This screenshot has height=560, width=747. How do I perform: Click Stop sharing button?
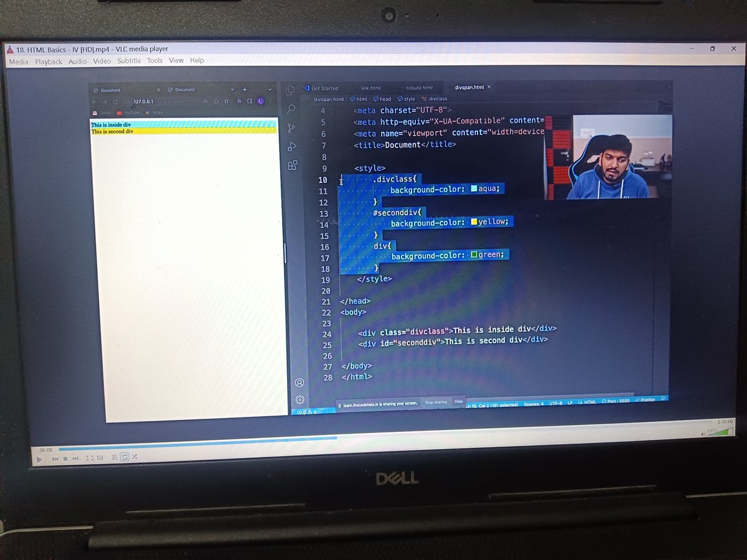(x=436, y=402)
